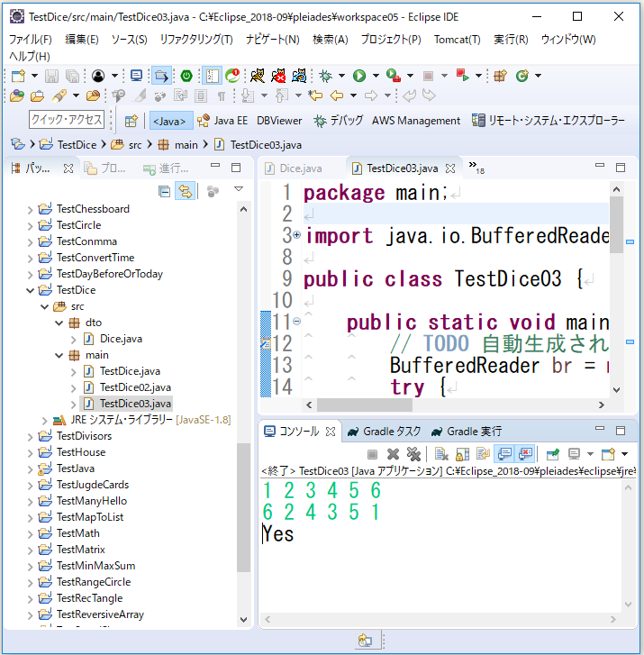644x655 pixels.
Task: Click the New Java Class icon
Action: (x=522, y=76)
